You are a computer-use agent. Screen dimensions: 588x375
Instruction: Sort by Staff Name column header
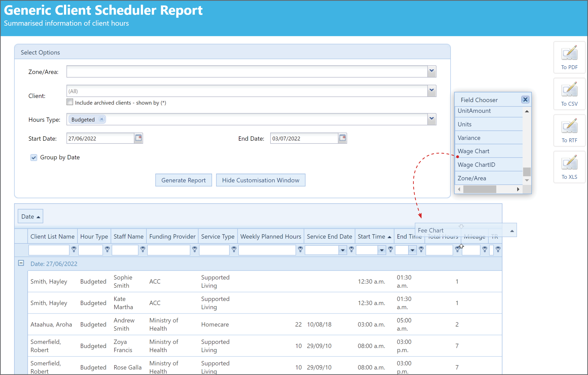coord(128,236)
